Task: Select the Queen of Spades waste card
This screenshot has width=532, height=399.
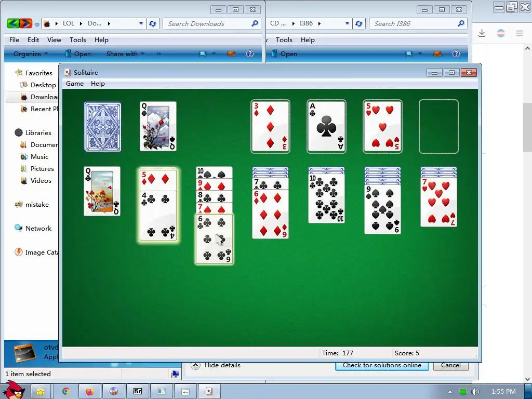Action: (x=158, y=126)
